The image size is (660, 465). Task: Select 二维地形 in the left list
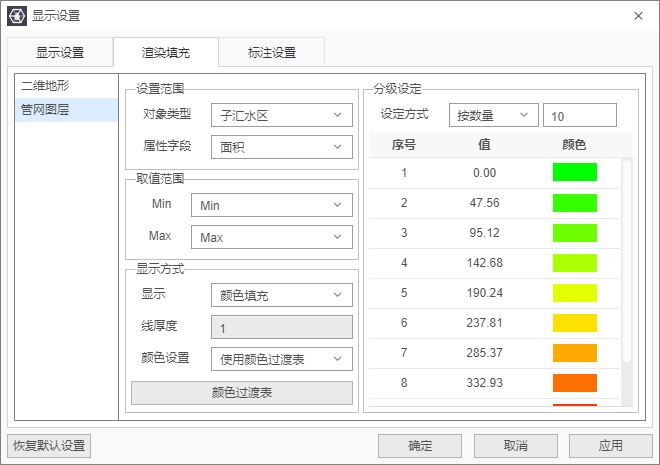[x=45, y=86]
